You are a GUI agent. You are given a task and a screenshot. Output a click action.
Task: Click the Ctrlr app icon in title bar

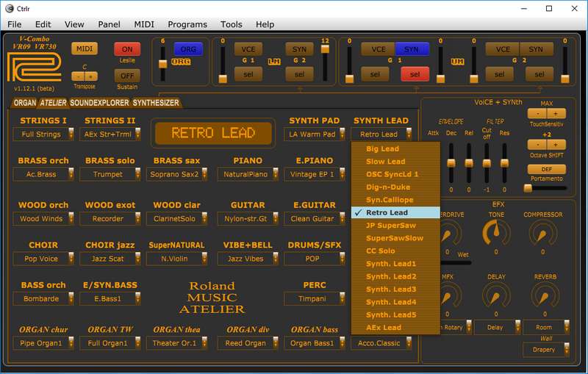pos(10,8)
